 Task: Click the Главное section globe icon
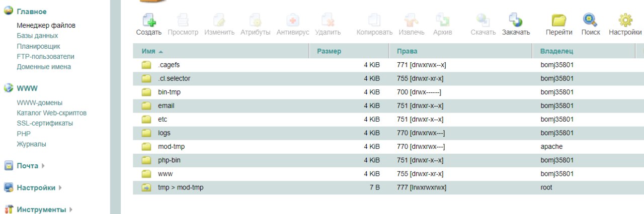pyautogui.click(x=8, y=11)
